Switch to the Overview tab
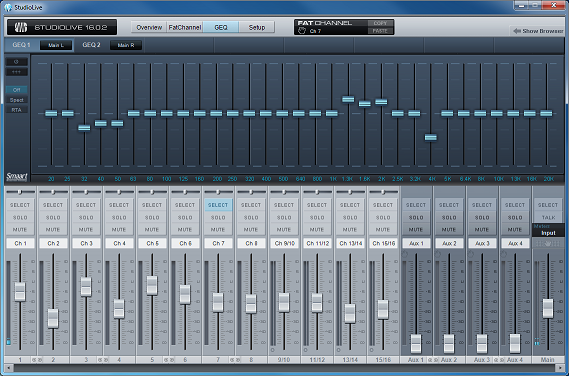 pos(149,27)
